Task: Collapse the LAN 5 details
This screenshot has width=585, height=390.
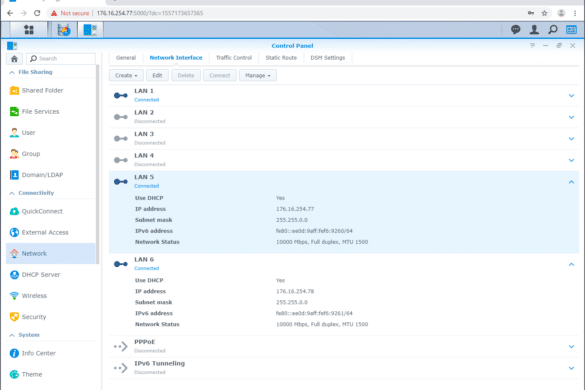Action: pyautogui.click(x=571, y=182)
